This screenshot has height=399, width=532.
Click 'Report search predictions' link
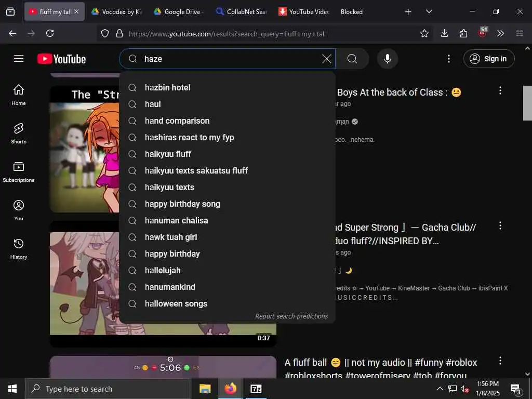(291, 316)
